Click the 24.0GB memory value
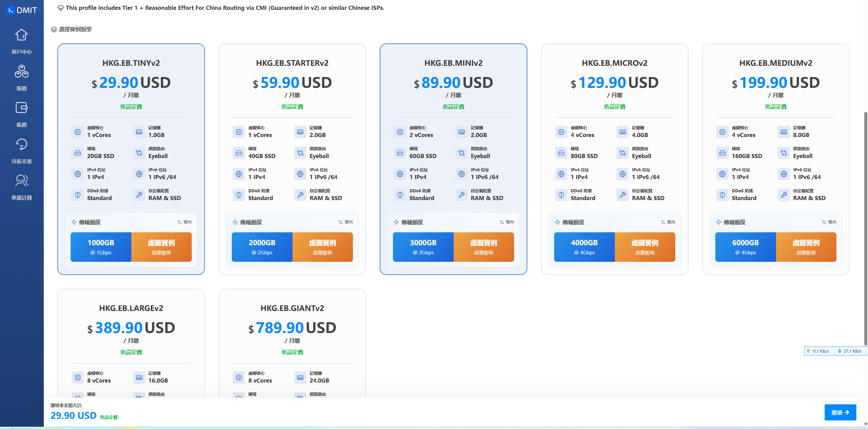This screenshot has height=429, width=868. (x=319, y=381)
